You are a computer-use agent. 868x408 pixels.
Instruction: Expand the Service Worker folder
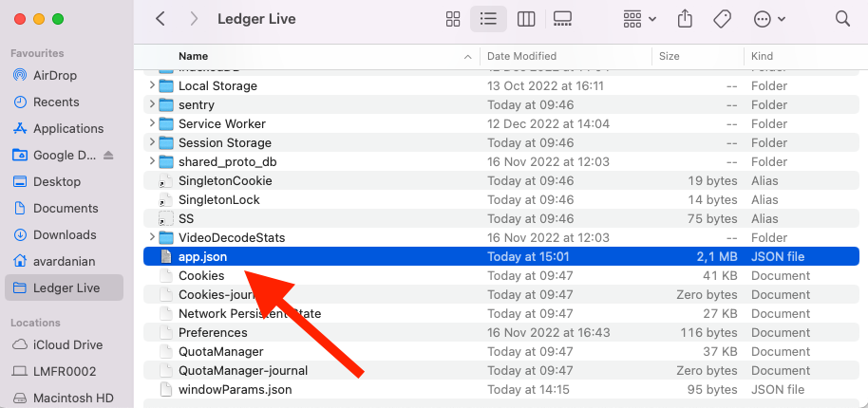point(152,124)
